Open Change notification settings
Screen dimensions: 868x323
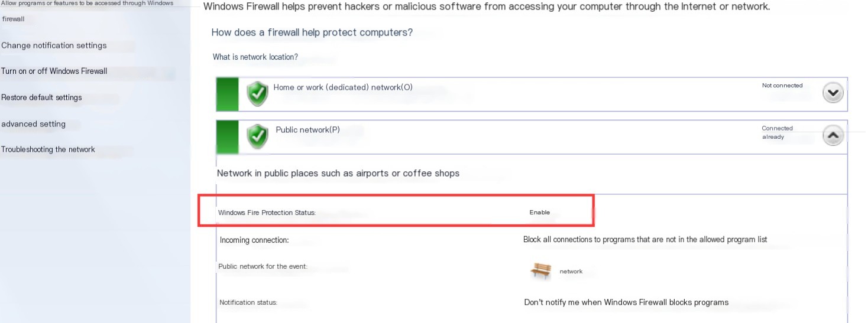(x=54, y=45)
